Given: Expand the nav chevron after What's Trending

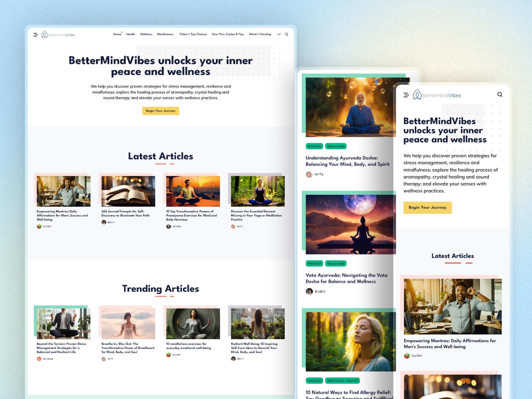Looking at the screenshot, I should [279, 34].
